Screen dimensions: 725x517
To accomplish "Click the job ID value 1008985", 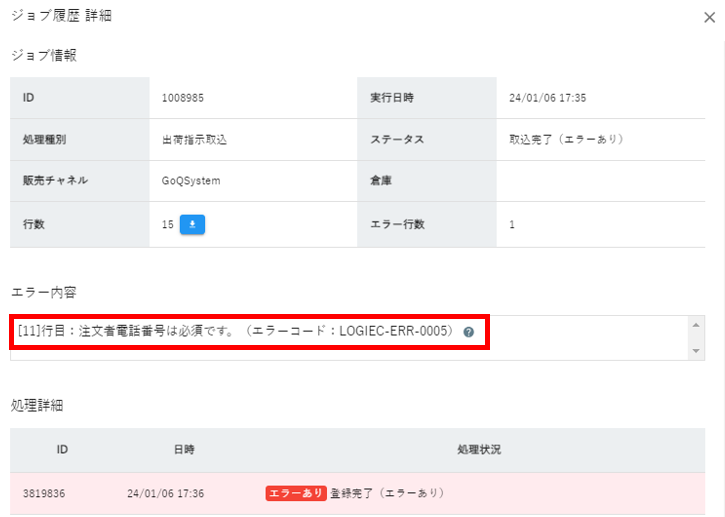I will click(183, 98).
